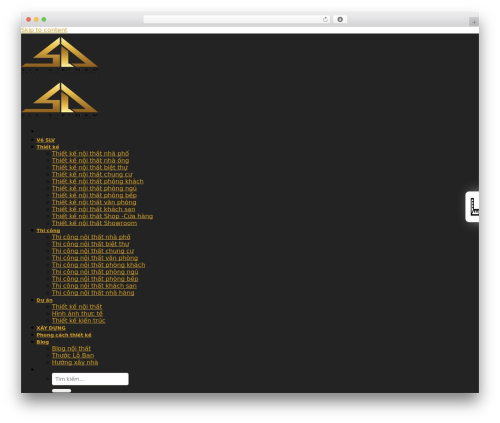The image size is (500, 423).
Task: Open the Về SLV menu item
Action: pyautogui.click(x=46, y=140)
